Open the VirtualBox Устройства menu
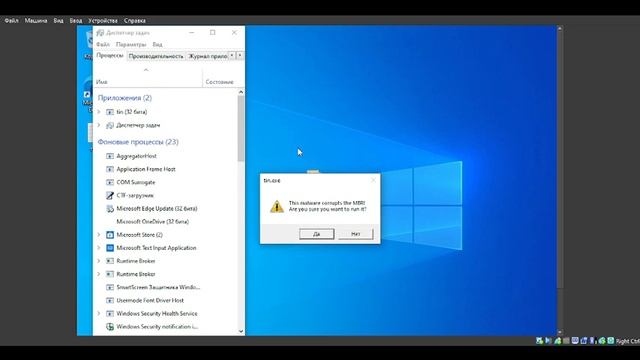 click(x=103, y=20)
